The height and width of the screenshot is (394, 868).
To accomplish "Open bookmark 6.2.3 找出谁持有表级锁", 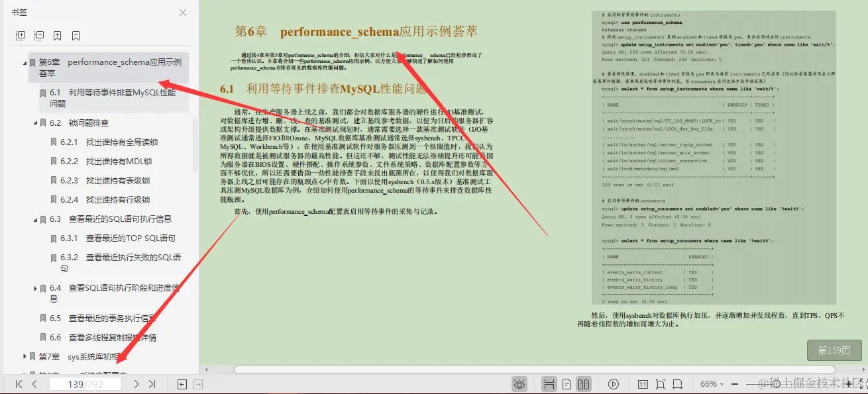I will point(105,181).
